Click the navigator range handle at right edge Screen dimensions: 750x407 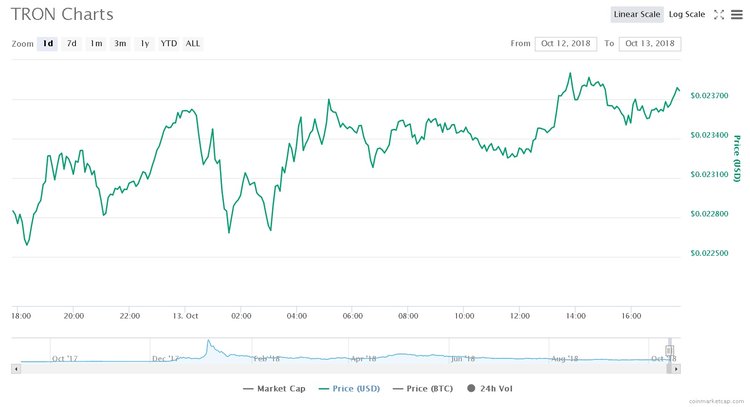click(x=670, y=350)
